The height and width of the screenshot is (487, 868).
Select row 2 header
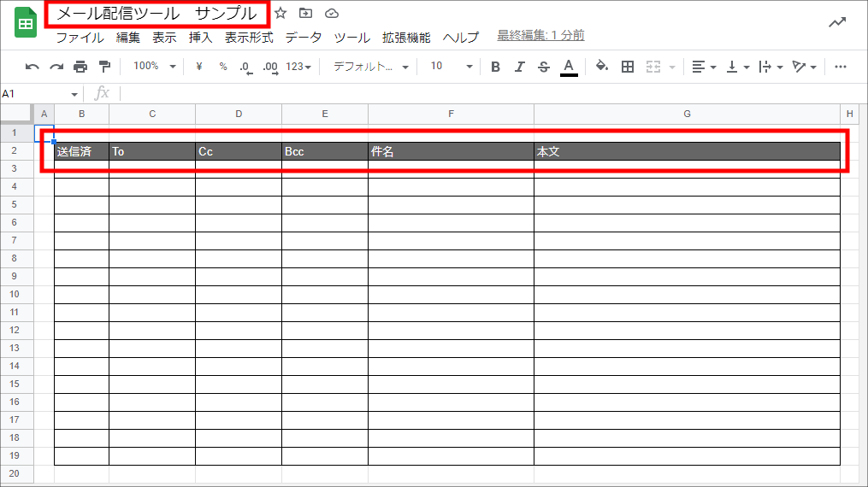point(15,151)
